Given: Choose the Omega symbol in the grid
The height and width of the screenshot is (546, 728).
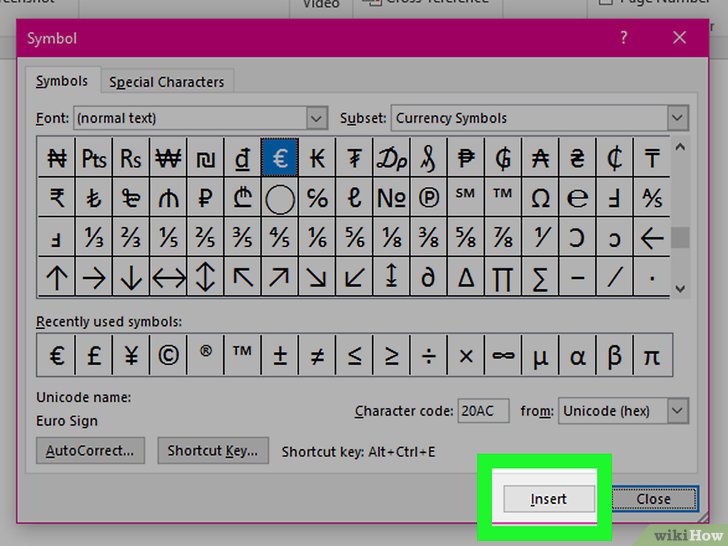Looking at the screenshot, I should coord(540,198).
